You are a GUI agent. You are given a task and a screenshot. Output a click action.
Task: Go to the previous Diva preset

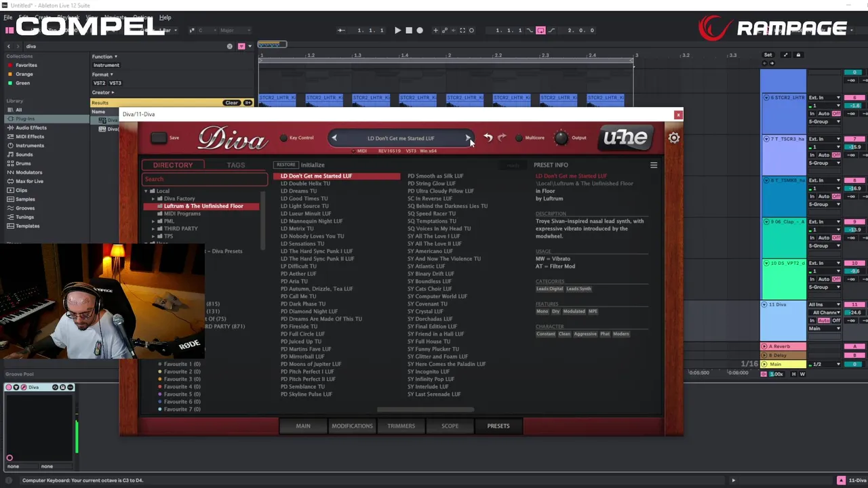point(334,138)
